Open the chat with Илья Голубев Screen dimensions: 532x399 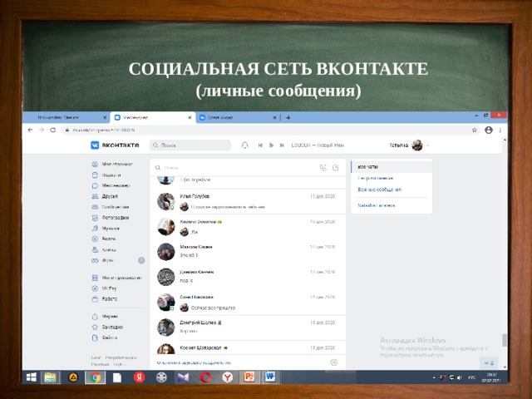(248, 201)
